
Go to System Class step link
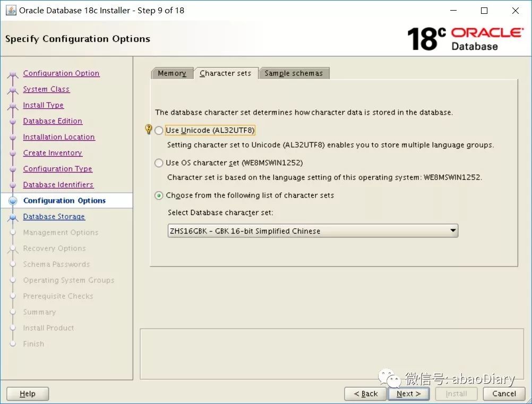[46, 89]
